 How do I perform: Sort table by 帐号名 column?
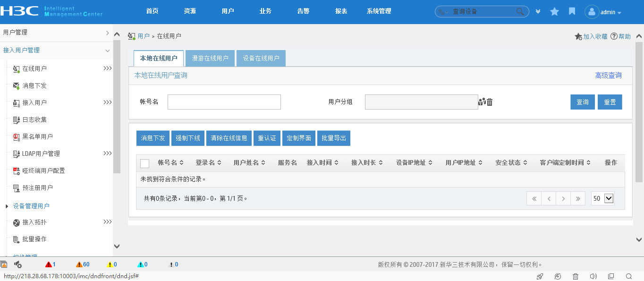pos(170,162)
